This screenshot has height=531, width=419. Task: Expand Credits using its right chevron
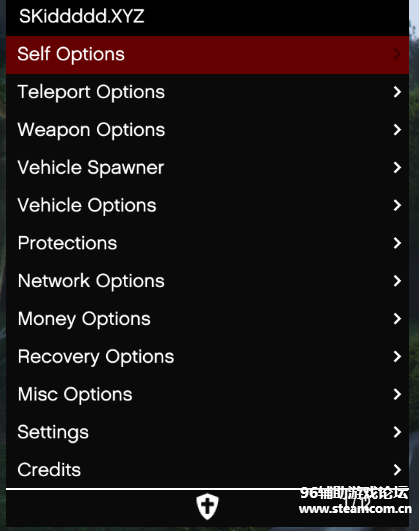tap(397, 470)
